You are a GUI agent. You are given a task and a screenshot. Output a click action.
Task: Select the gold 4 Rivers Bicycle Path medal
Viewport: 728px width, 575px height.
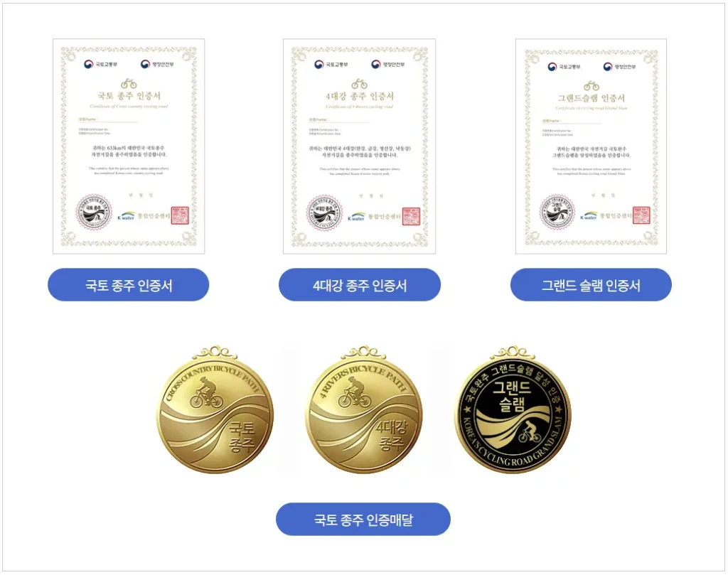click(364, 410)
